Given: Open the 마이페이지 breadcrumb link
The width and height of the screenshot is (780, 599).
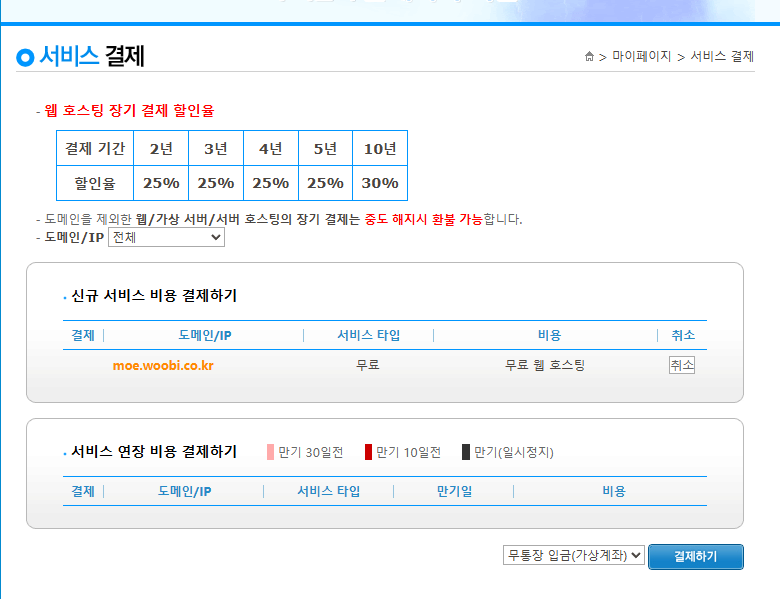Looking at the screenshot, I should pyautogui.click(x=641, y=57).
